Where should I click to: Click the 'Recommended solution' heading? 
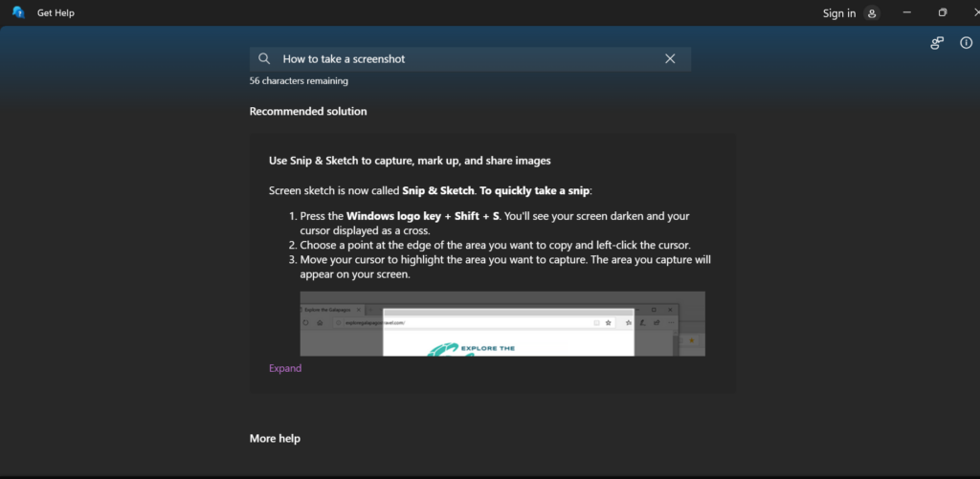[308, 111]
